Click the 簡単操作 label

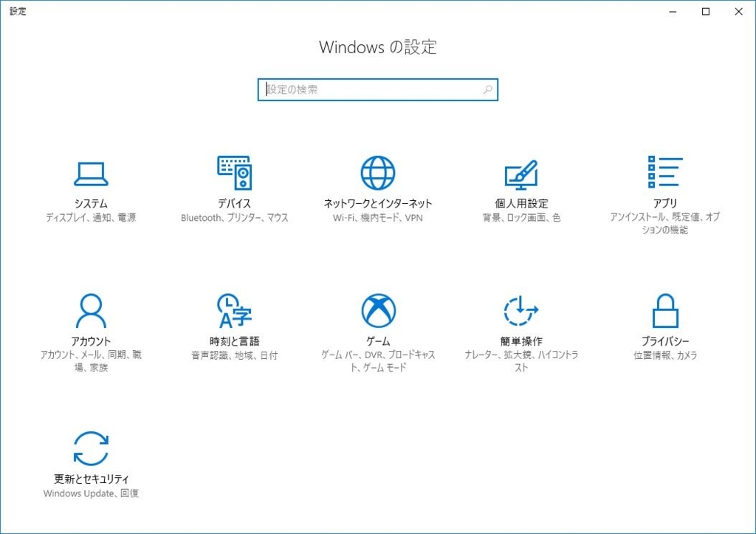pos(521,341)
